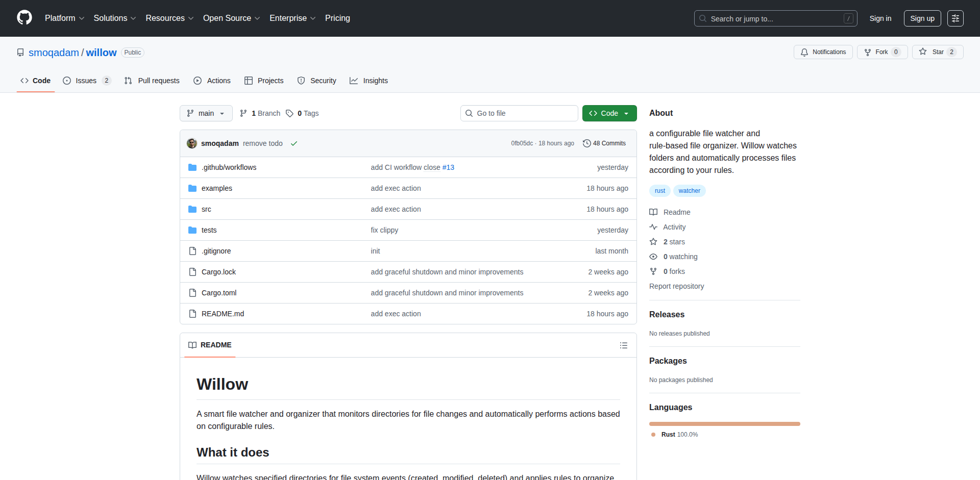Click the eye icon beside 0 watching
Screen dimensions: 980x480
tap(653, 257)
